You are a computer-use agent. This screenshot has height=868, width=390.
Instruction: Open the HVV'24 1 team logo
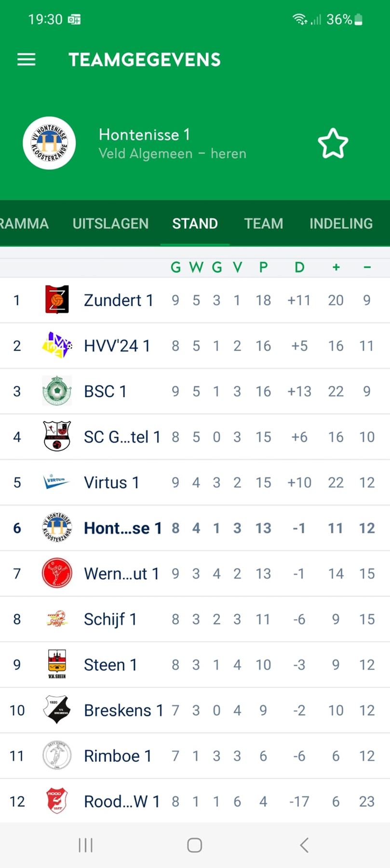click(x=57, y=345)
